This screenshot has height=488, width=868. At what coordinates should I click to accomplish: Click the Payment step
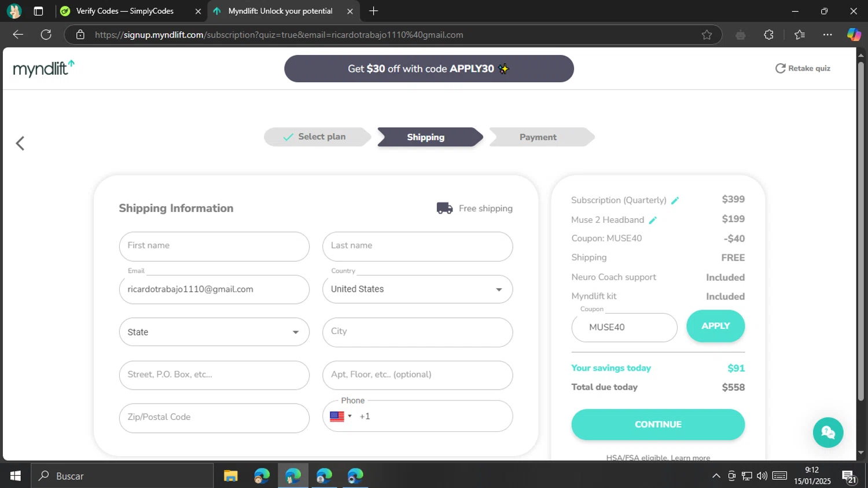click(x=542, y=137)
